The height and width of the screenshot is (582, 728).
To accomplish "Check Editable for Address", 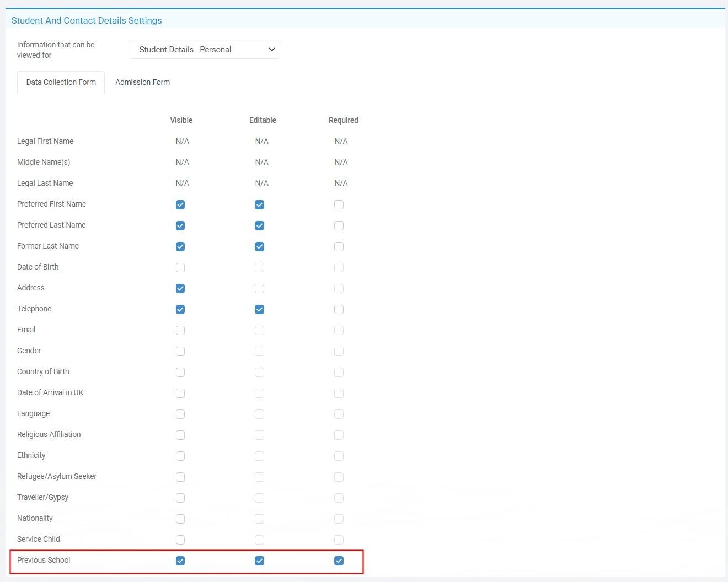I will pos(259,288).
